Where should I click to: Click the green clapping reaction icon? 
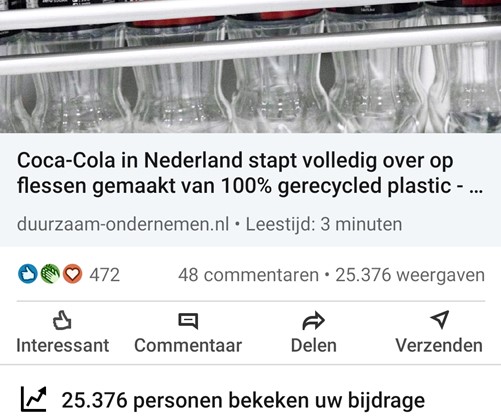pyautogui.click(x=50, y=274)
